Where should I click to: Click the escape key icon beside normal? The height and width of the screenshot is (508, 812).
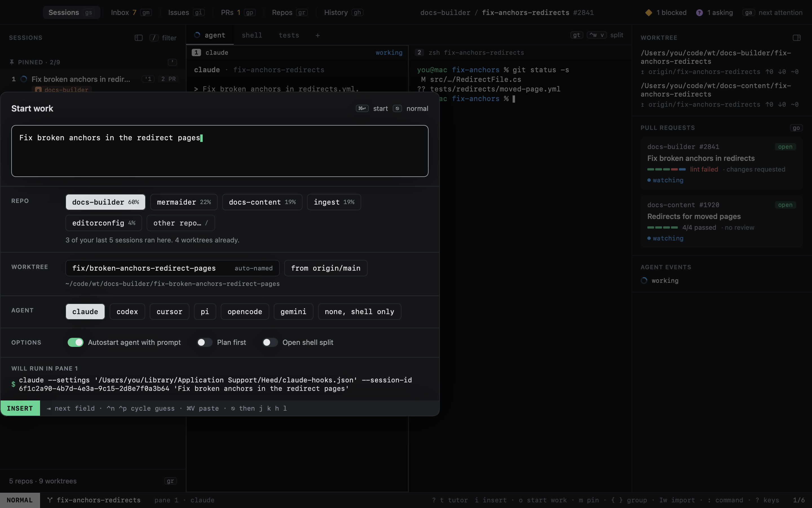pos(397,109)
